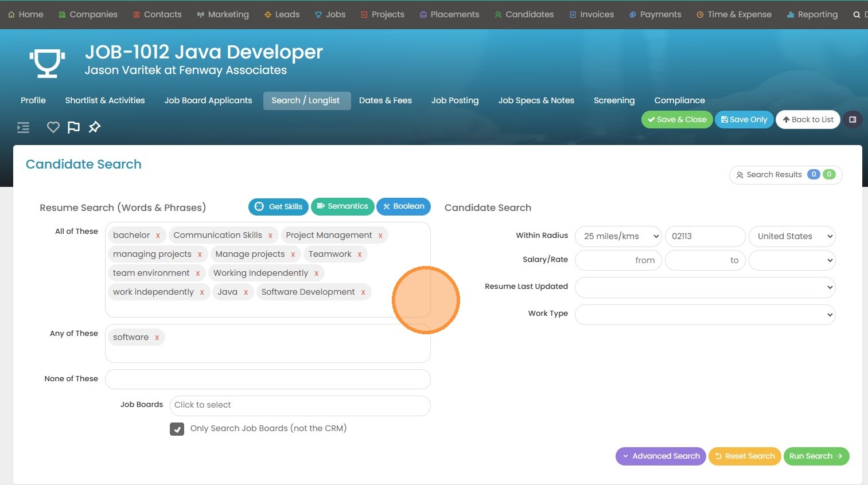Toggle the Boolean search mode

(403, 206)
